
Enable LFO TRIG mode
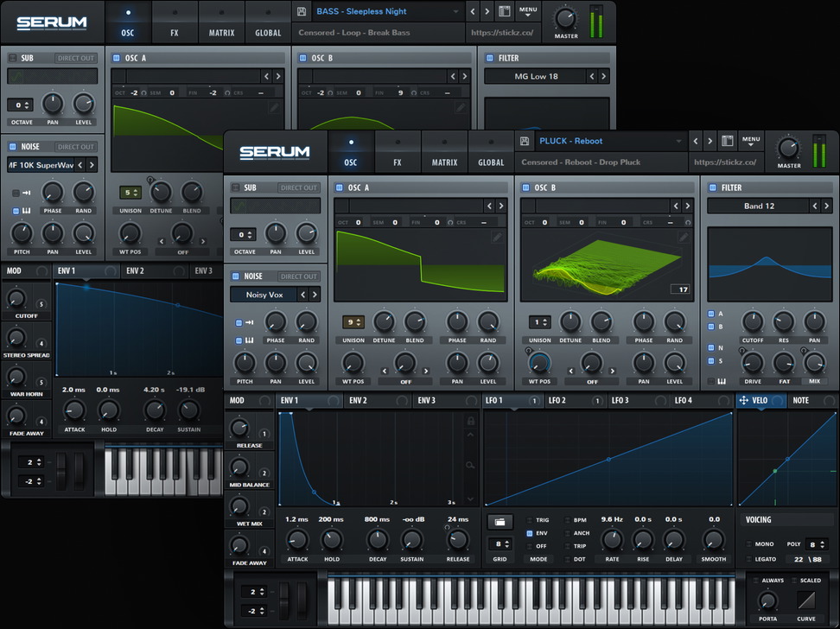(x=529, y=520)
